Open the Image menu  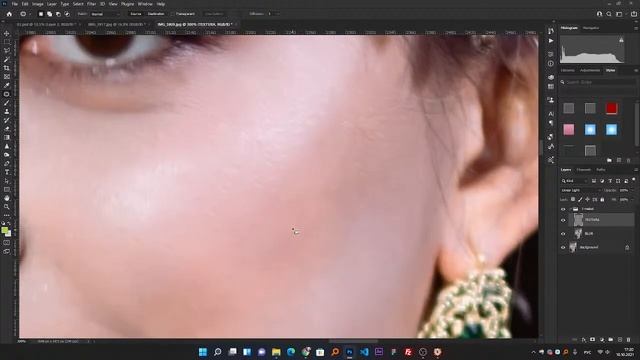pos(38,4)
